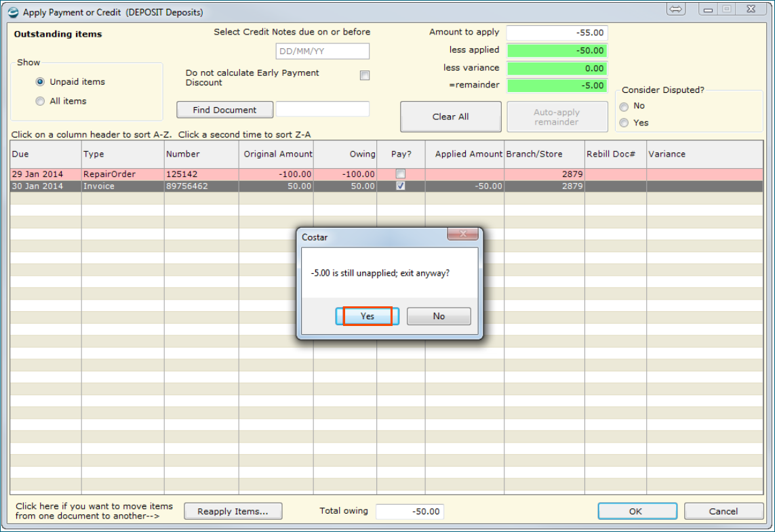Confirm exit with Yes in Costar dialog

point(367,316)
